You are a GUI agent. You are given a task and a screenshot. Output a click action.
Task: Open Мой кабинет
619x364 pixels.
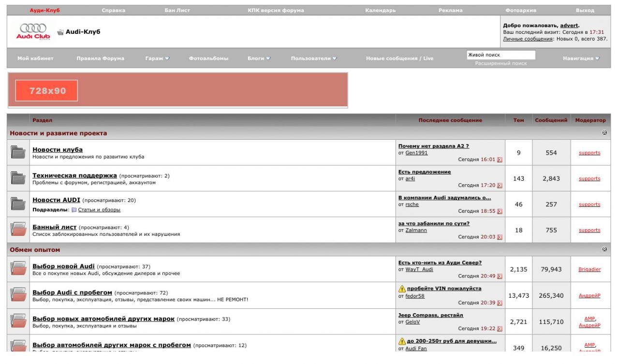pyautogui.click(x=35, y=58)
